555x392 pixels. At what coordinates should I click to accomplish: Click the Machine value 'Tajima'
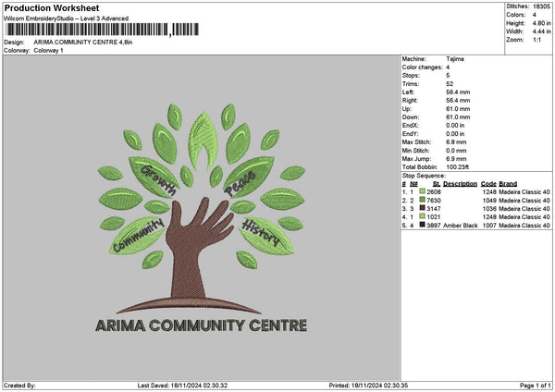click(455, 59)
